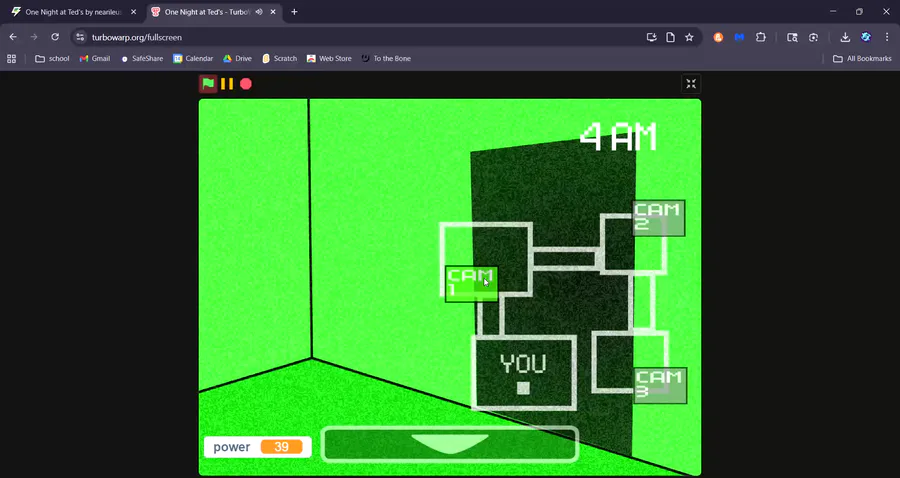Select the CAM 1 camera button
The image size is (900, 478).
point(471,284)
